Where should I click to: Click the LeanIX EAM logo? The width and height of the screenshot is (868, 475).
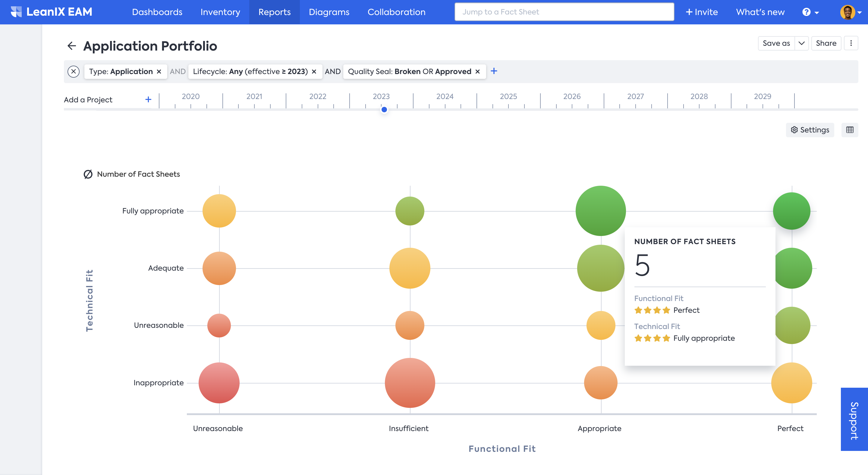(51, 12)
